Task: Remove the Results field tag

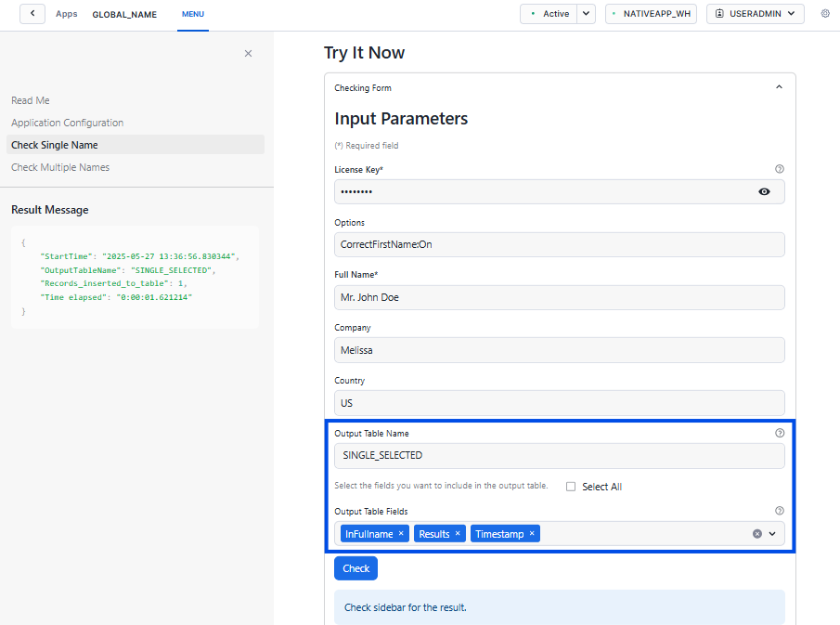Action: pos(458,533)
